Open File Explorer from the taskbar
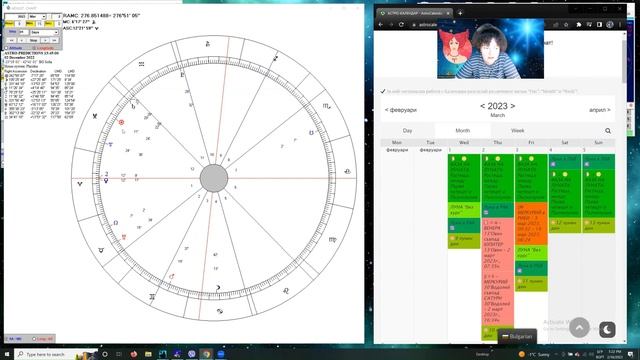This screenshot has width=640, height=360. click(x=148, y=354)
